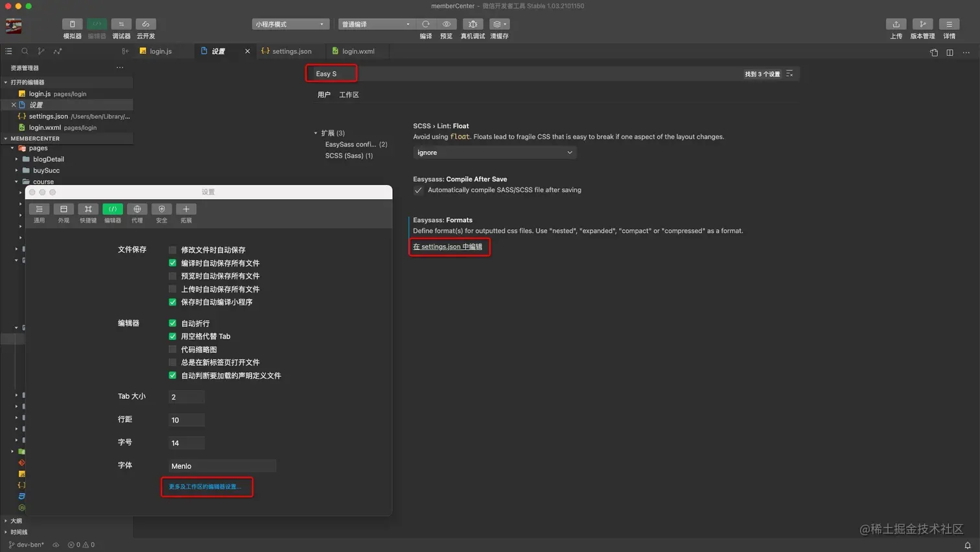Click the 字体 Menlo font field
This screenshot has height=552, width=980.
[222, 466]
